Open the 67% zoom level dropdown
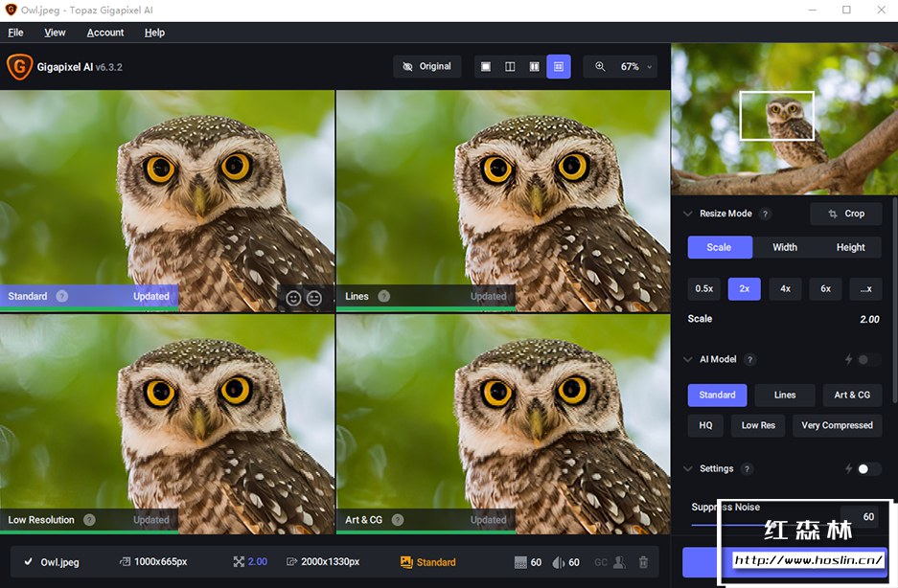The height and width of the screenshot is (588, 898). coord(634,67)
